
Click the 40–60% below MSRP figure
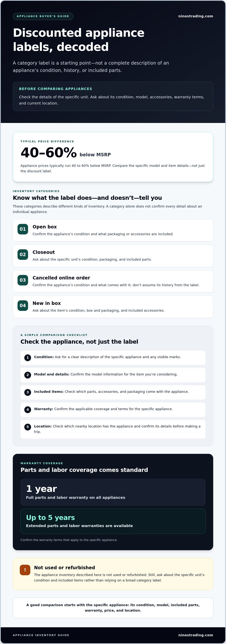coord(66,153)
